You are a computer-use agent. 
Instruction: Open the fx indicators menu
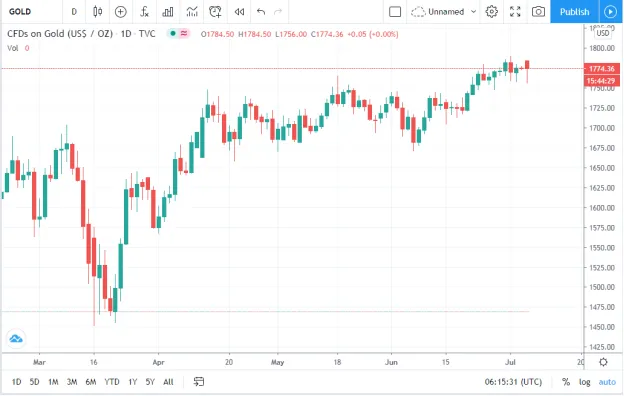(144, 12)
